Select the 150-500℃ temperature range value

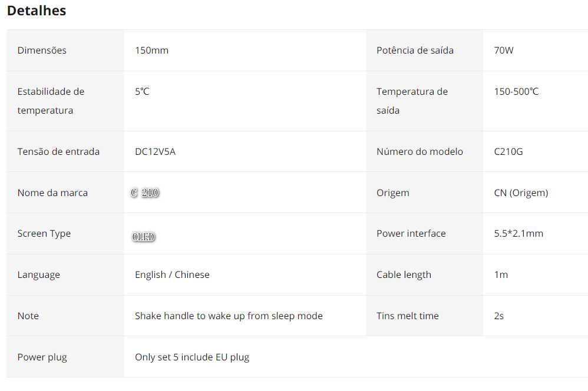(516, 92)
